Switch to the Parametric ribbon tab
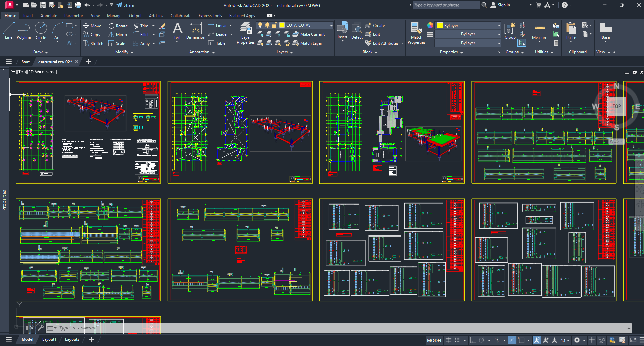The width and height of the screenshot is (644, 346). click(x=74, y=15)
